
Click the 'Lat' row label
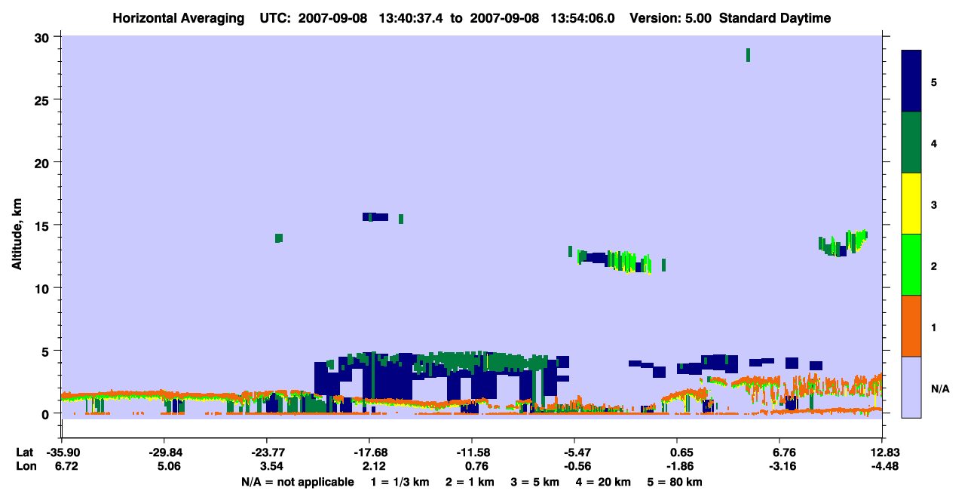point(25,452)
